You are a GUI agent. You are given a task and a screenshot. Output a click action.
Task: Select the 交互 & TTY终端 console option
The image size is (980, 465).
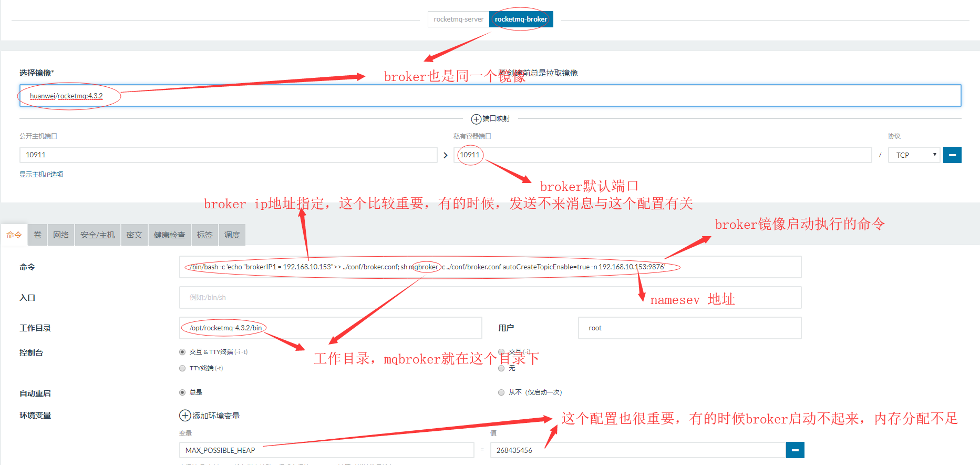(182, 352)
